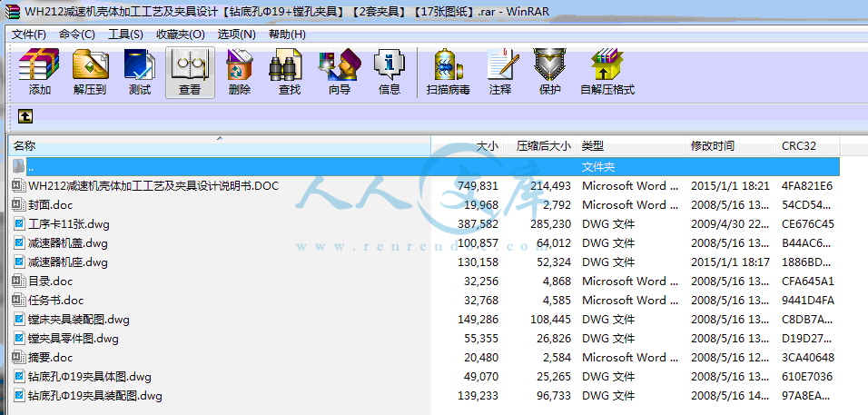The width and height of the screenshot is (868, 415).
Task: Sort by 大小 column header
Action: point(468,146)
